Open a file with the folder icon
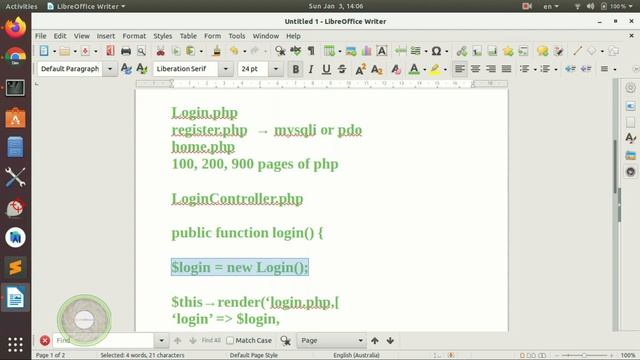 pyautogui.click(x=64, y=51)
